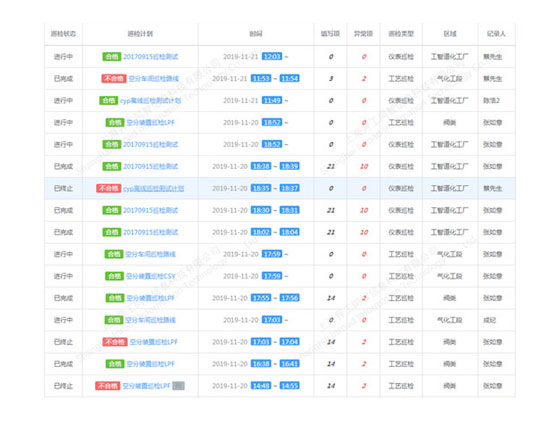Viewport: 553px width, 421px height.
Task: Open the cyp plan link in the 11:49 row
Action: (x=151, y=100)
